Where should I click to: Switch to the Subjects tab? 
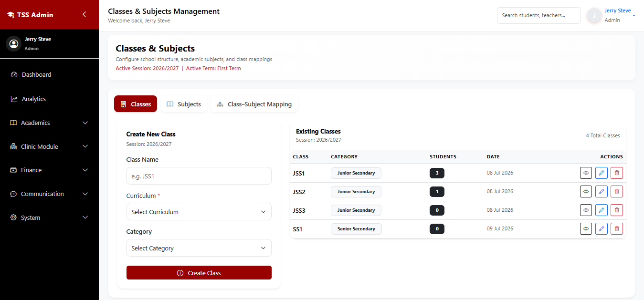point(184,104)
